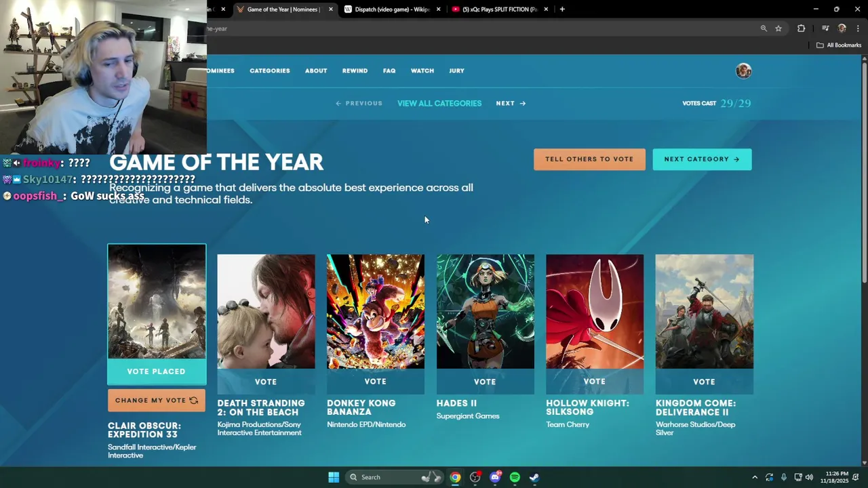
Task: Click the TELL OTHERS TO VOTE button
Action: tap(589, 159)
